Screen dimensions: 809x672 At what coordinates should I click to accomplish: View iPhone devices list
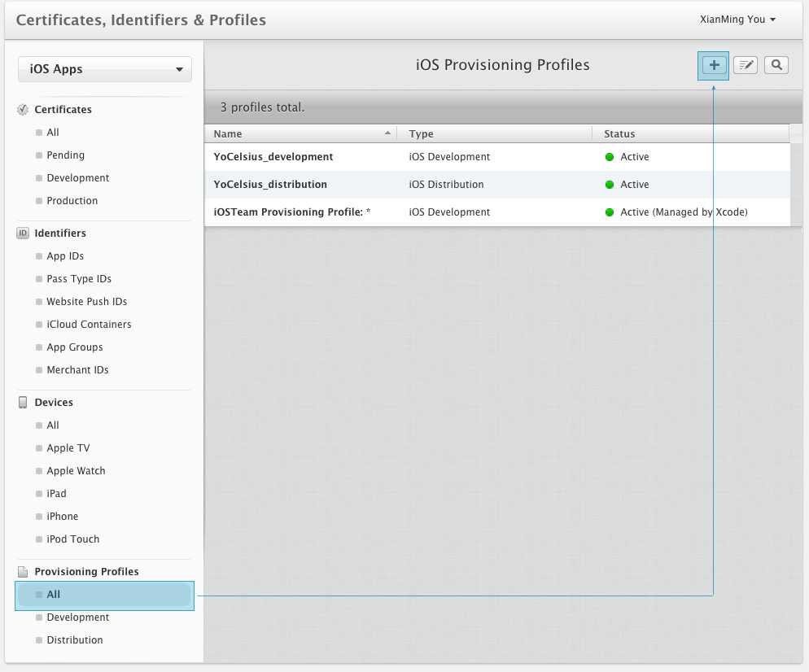click(63, 517)
